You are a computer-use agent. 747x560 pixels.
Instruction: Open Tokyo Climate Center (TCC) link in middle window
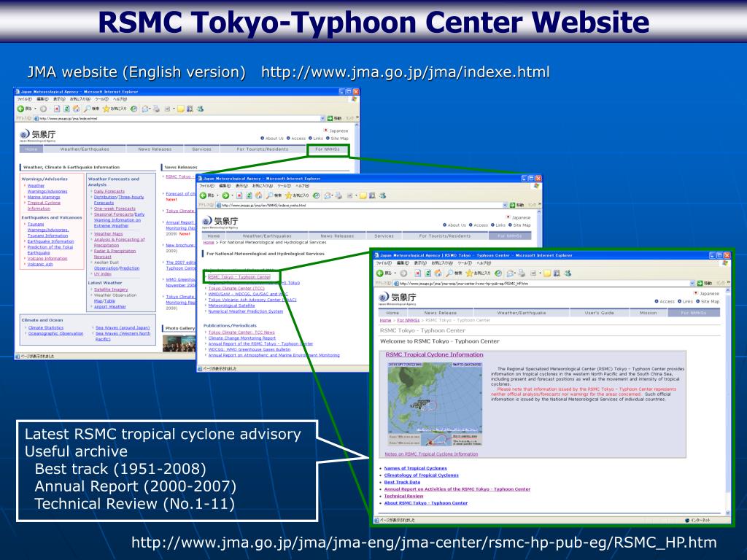point(236,288)
